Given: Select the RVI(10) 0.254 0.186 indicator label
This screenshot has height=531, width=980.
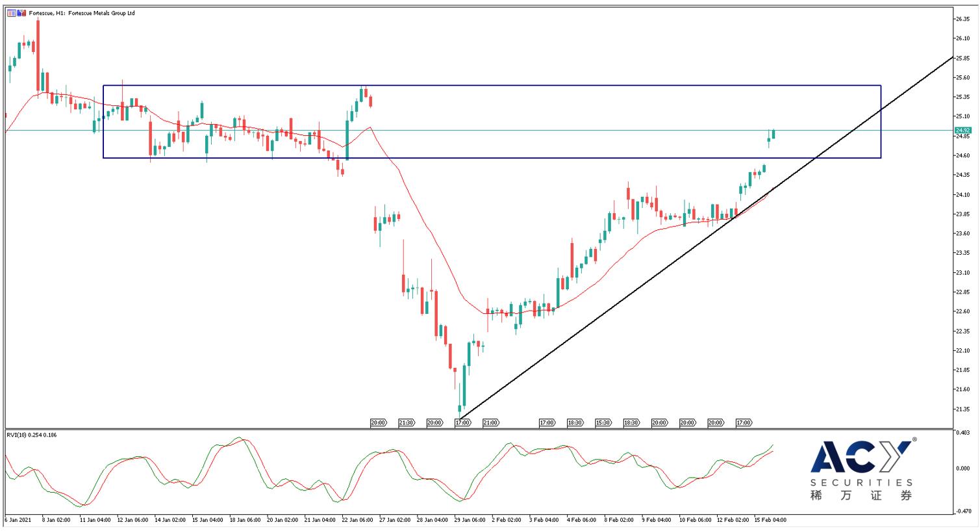Looking at the screenshot, I should 31,435.
